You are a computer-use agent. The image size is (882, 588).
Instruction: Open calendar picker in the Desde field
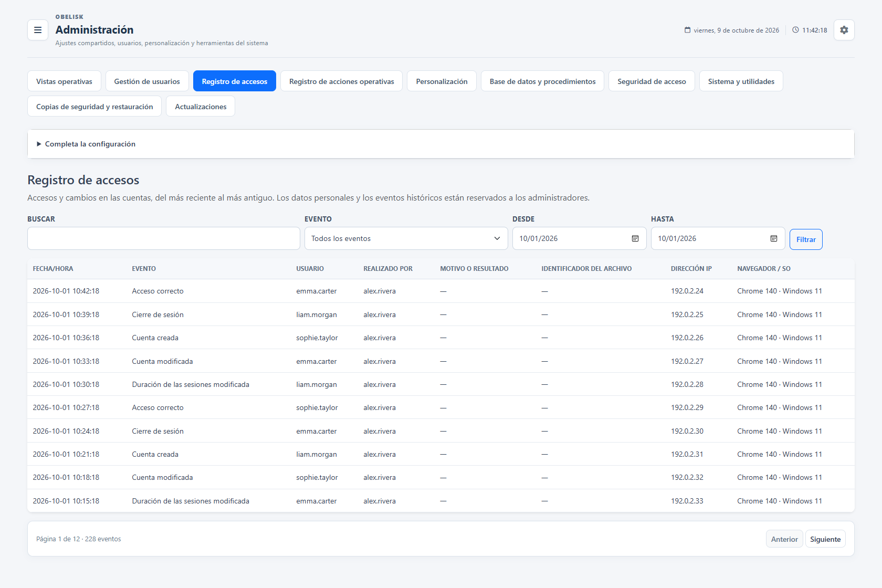coord(635,238)
